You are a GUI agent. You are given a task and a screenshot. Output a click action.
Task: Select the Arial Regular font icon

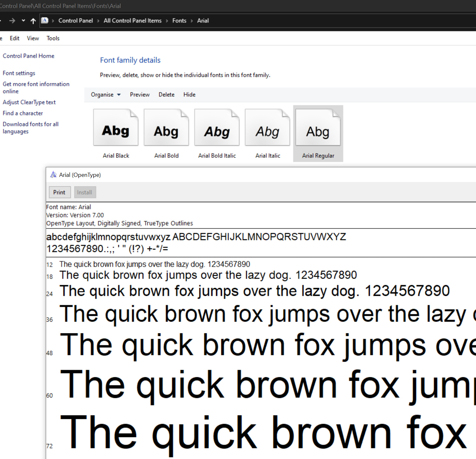tap(318, 128)
